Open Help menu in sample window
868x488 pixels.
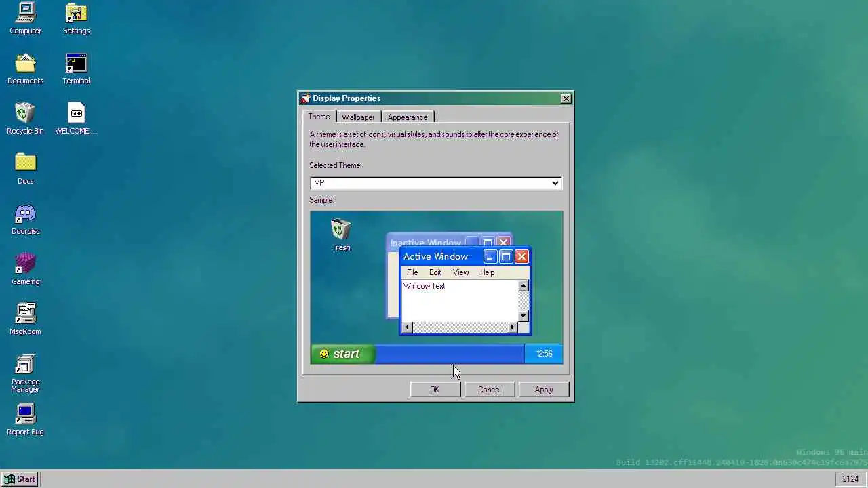click(487, 272)
